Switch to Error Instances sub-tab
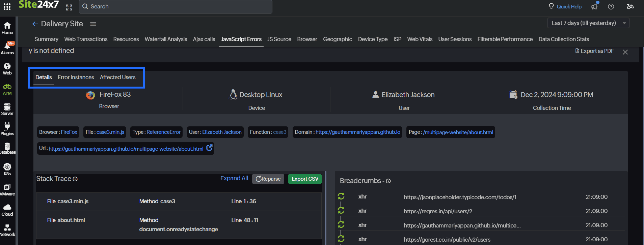The image size is (644, 245). [76, 77]
